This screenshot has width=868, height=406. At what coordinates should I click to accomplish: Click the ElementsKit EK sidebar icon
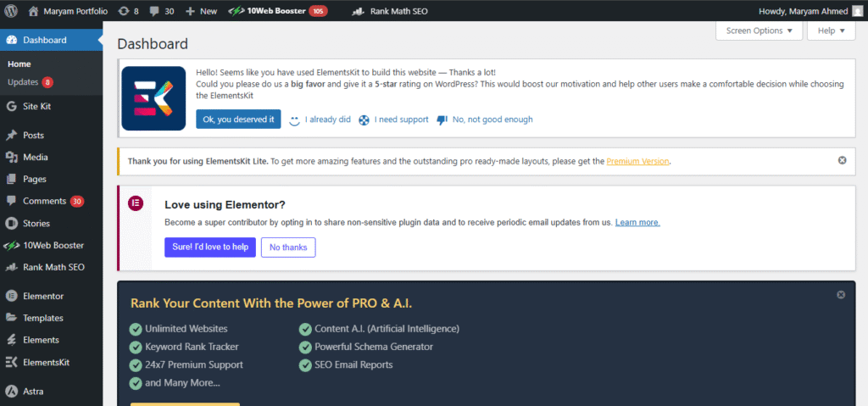click(x=11, y=362)
